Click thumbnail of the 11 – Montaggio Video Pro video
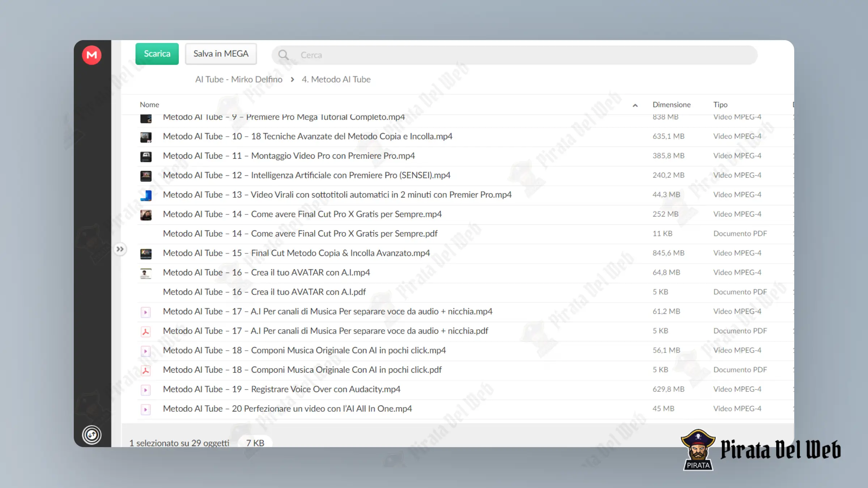 pos(146,157)
